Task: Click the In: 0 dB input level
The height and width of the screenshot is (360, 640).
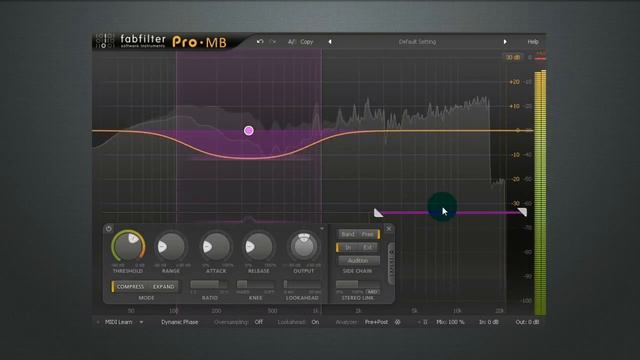Action: tap(489, 322)
